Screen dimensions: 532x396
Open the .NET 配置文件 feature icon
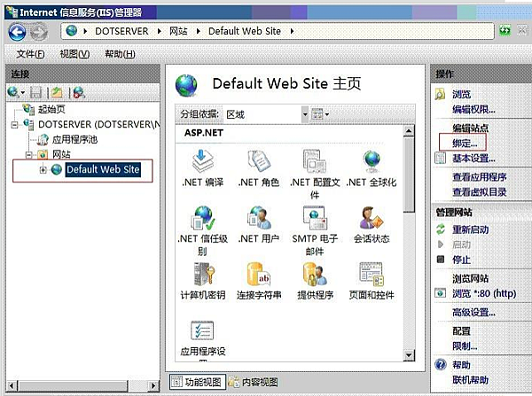pos(315,160)
